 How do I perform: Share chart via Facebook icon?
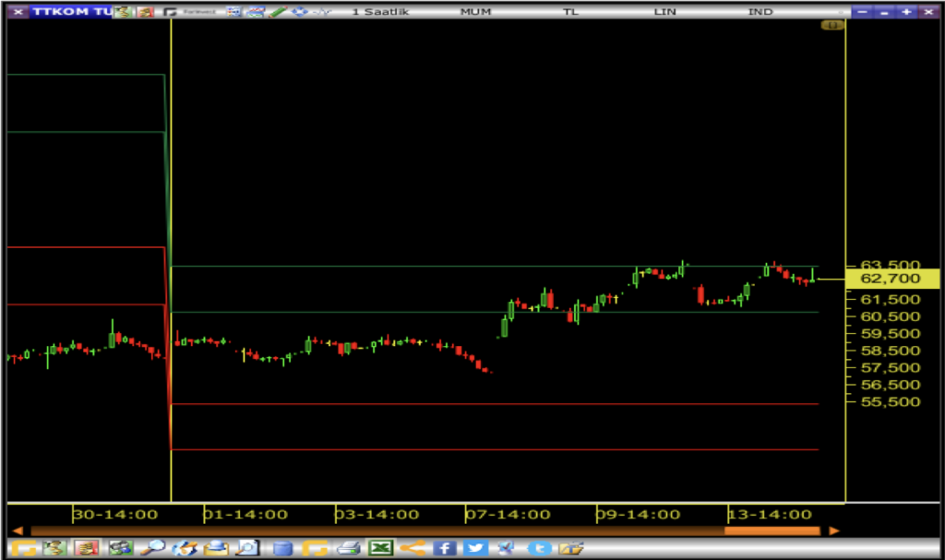(x=444, y=548)
